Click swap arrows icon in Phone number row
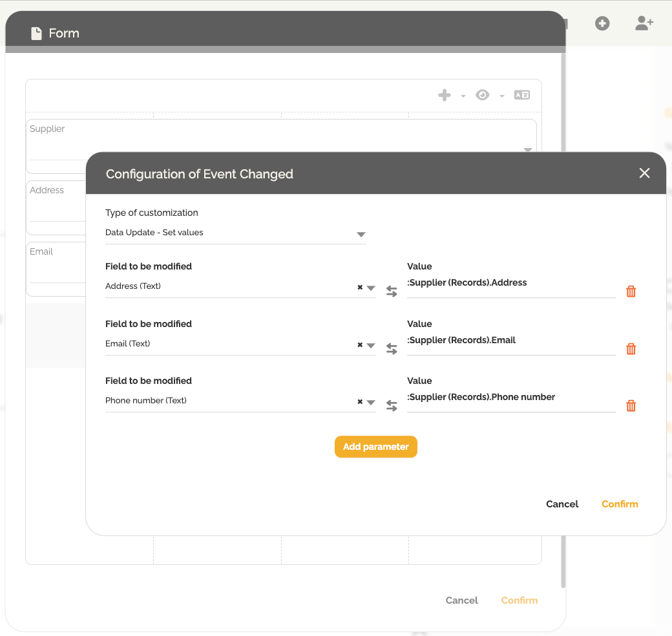 click(x=392, y=406)
